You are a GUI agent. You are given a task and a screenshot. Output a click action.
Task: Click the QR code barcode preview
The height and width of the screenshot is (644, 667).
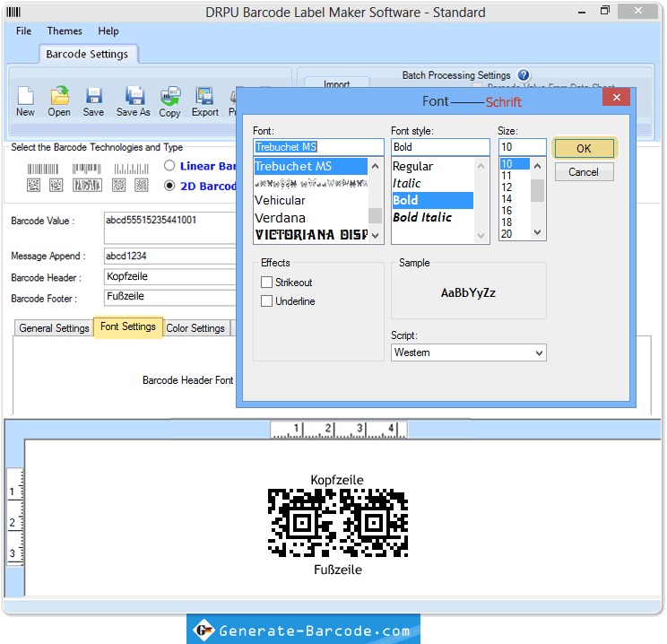tap(338, 523)
